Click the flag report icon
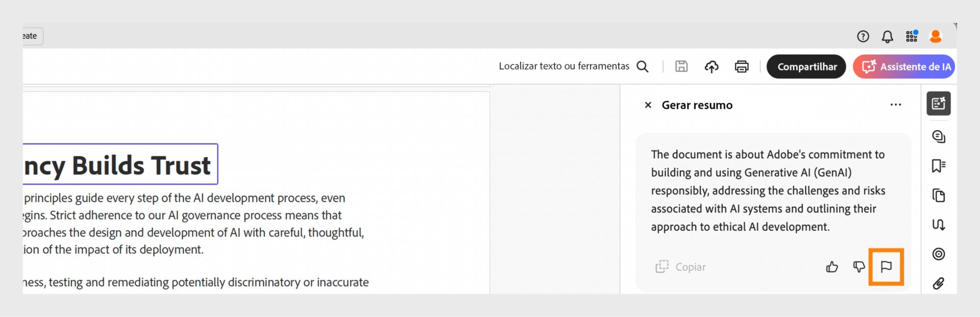 coord(886,266)
